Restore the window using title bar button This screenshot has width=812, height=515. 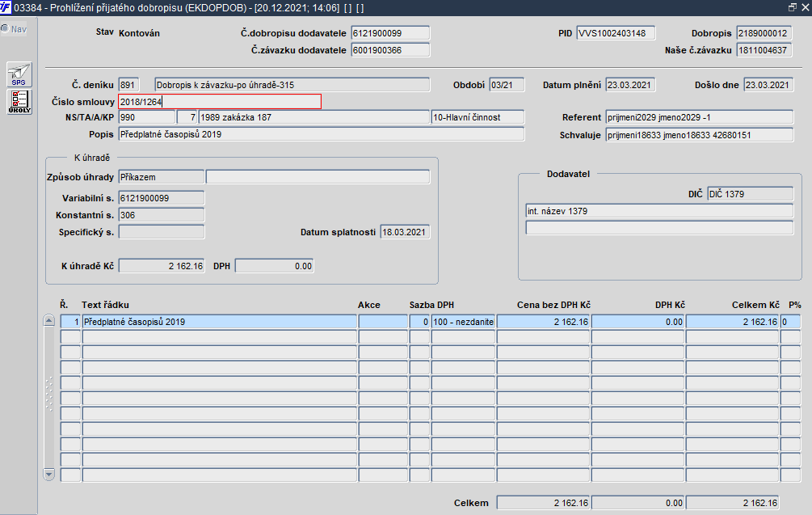(793, 7)
